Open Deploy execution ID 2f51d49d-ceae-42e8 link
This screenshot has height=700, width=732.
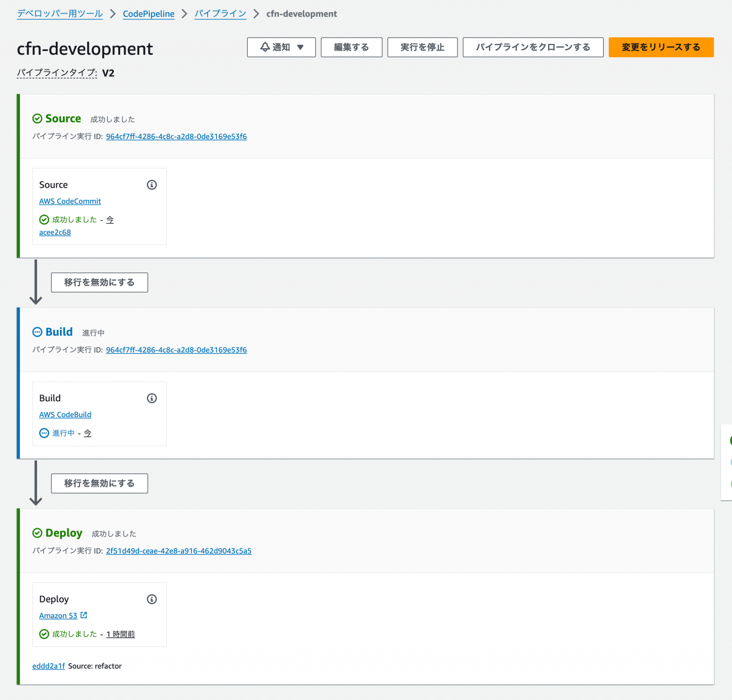coord(179,550)
